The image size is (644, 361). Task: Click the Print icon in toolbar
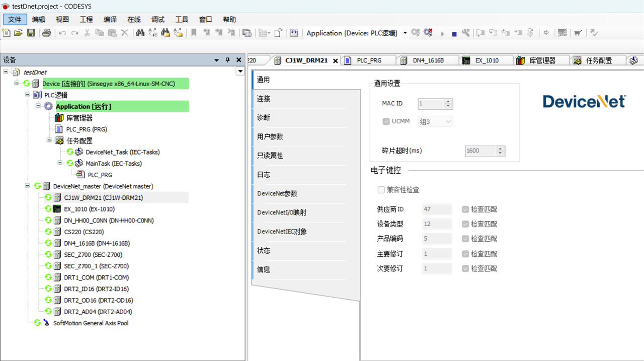coord(47,33)
